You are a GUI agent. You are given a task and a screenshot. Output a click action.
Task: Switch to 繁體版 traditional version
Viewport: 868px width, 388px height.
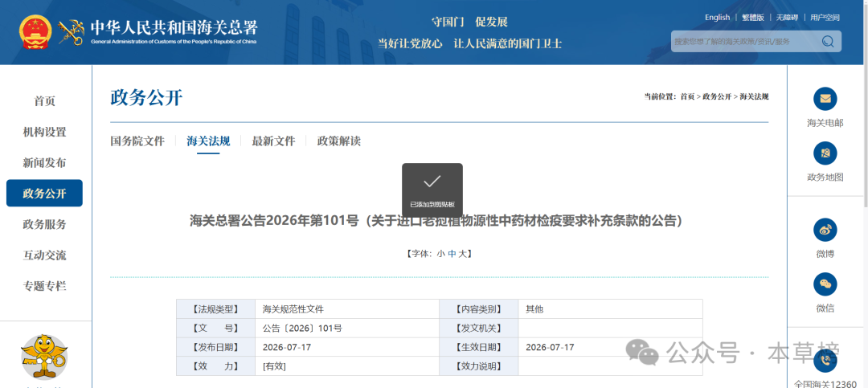753,17
